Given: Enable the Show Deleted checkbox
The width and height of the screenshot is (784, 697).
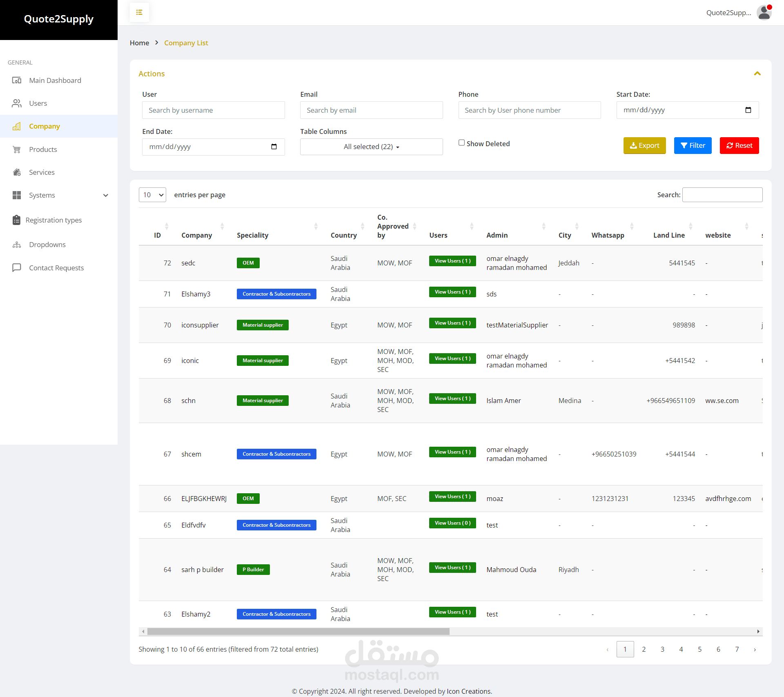Looking at the screenshot, I should click(x=461, y=143).
